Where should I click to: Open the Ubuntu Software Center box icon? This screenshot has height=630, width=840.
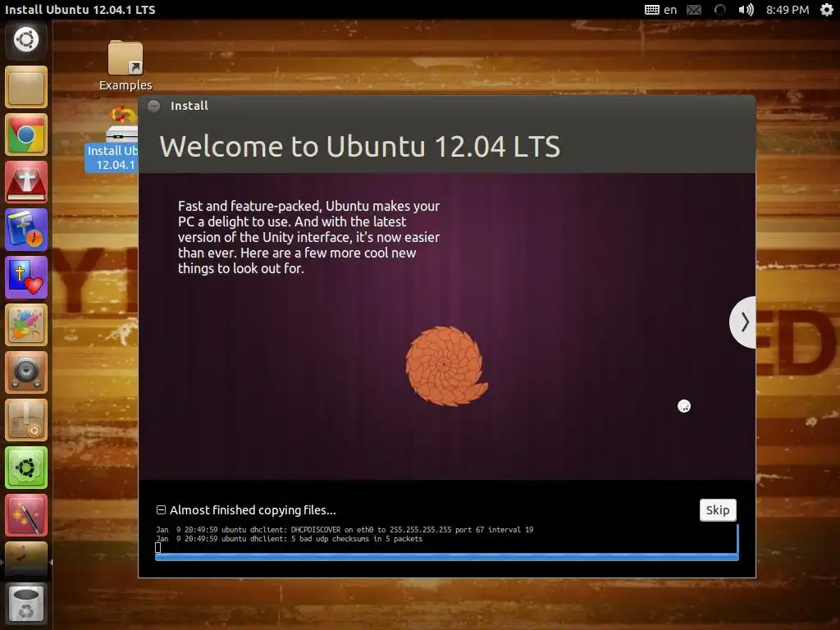[25, 421]
